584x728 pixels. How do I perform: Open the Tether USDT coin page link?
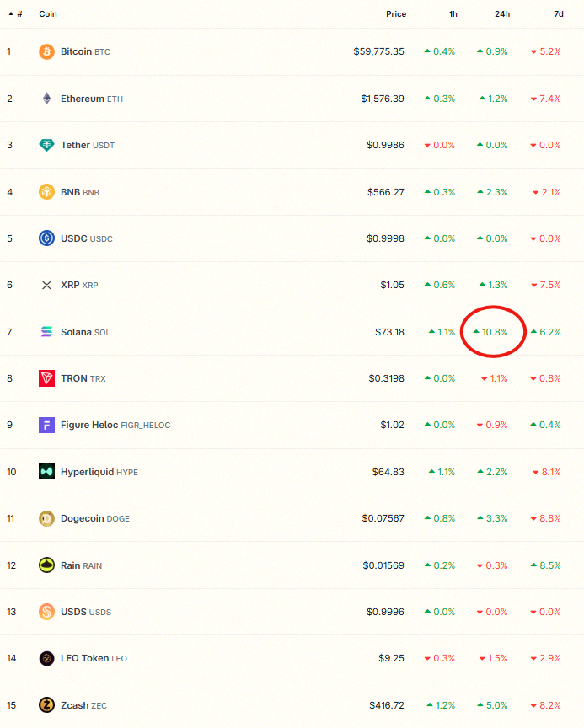(x=88, y=145)
